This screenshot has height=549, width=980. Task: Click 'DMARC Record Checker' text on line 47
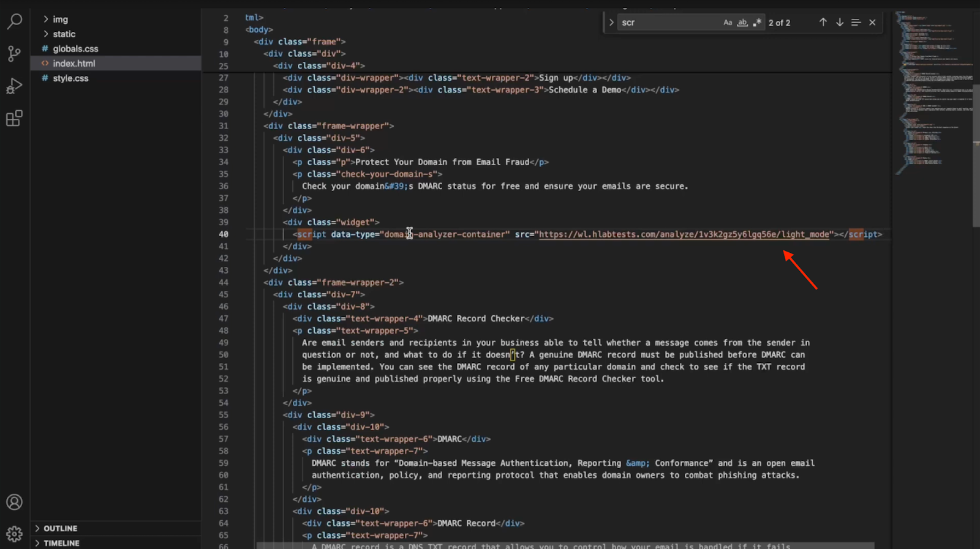(x=476, y=318)
